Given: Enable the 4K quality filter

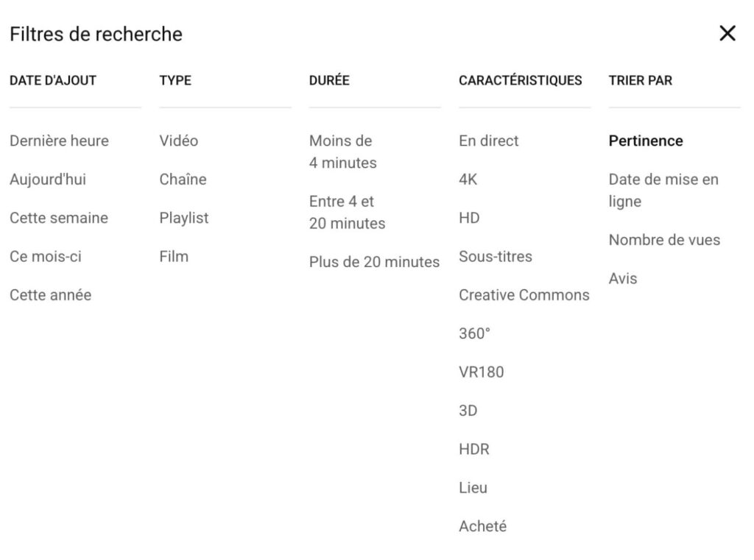Looking at the screenshot, I should click(469, 179).
